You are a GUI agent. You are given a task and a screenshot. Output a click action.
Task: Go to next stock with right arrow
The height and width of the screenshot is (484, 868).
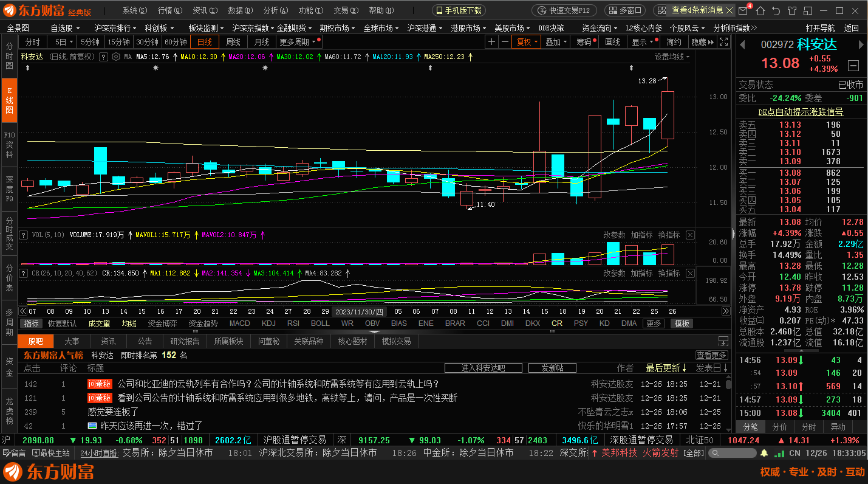pos(860,44)
